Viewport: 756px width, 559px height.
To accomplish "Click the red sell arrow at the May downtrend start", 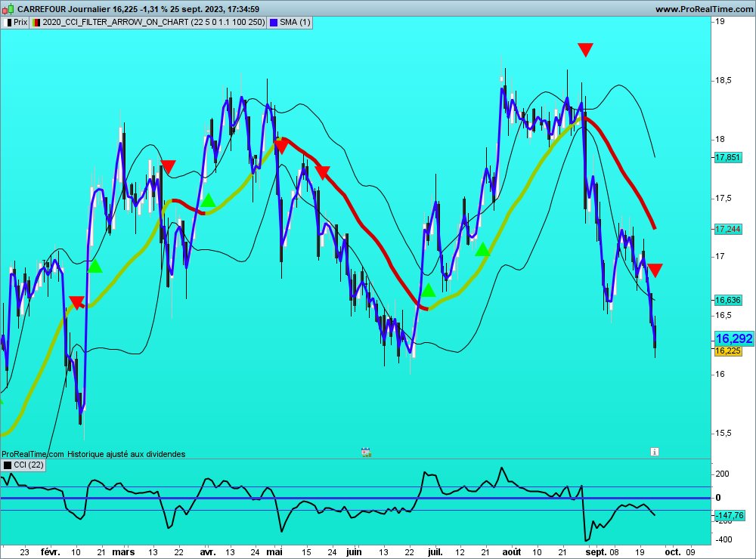I will (x=280, y=145).
